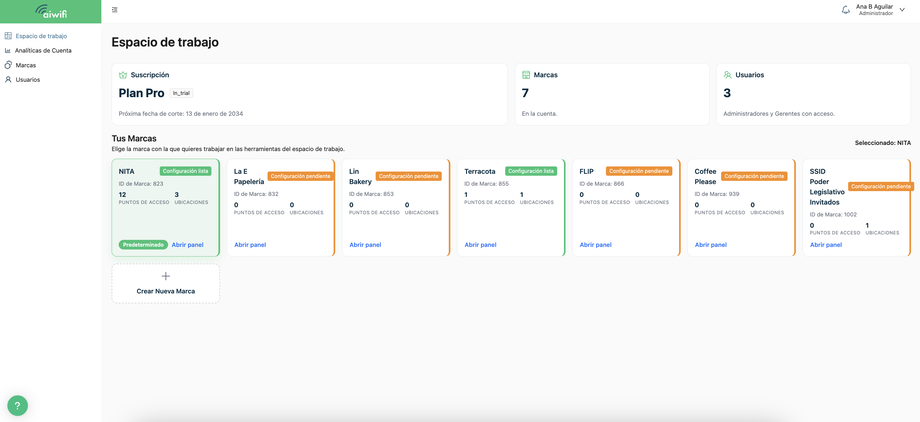Click Configuración pendiente badge on La E Papelería
The height and width of the screenshot is (422, 920).
(300, 176)
